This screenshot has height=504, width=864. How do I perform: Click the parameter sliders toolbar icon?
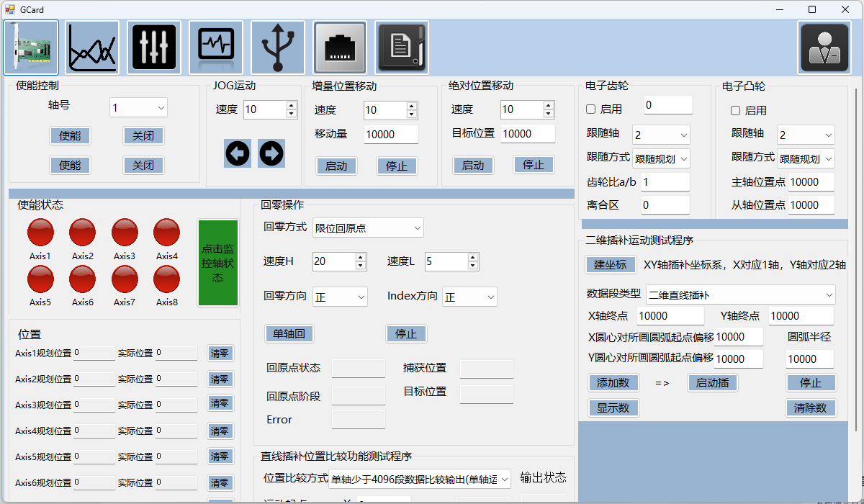153,46
